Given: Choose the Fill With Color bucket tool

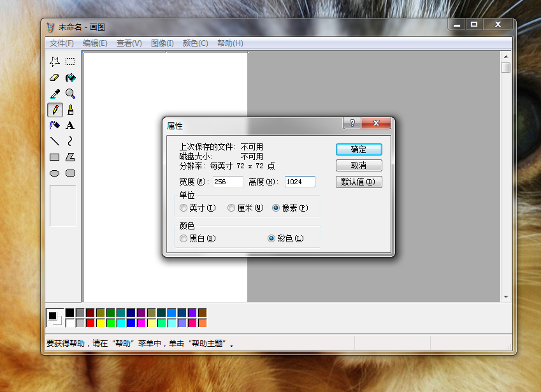Looking at the screenshot, I should pos(70,78).
